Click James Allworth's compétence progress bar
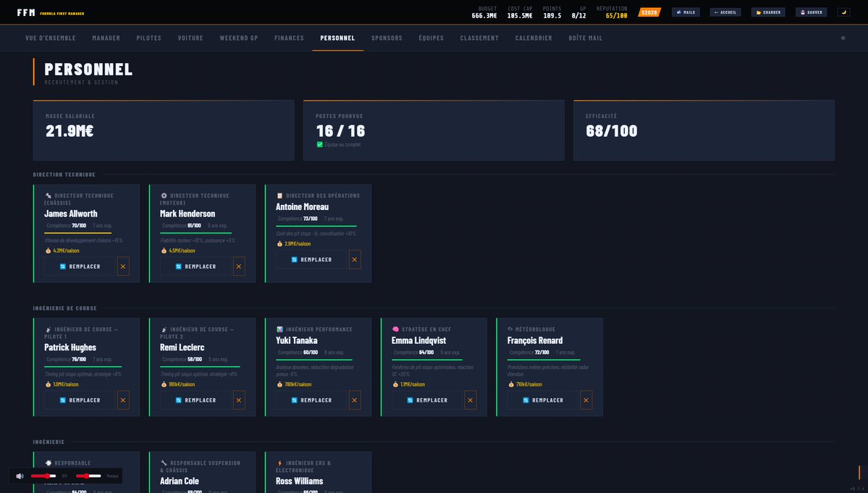Viewport: 868px width, 493px height. click(x=78, y=233)
